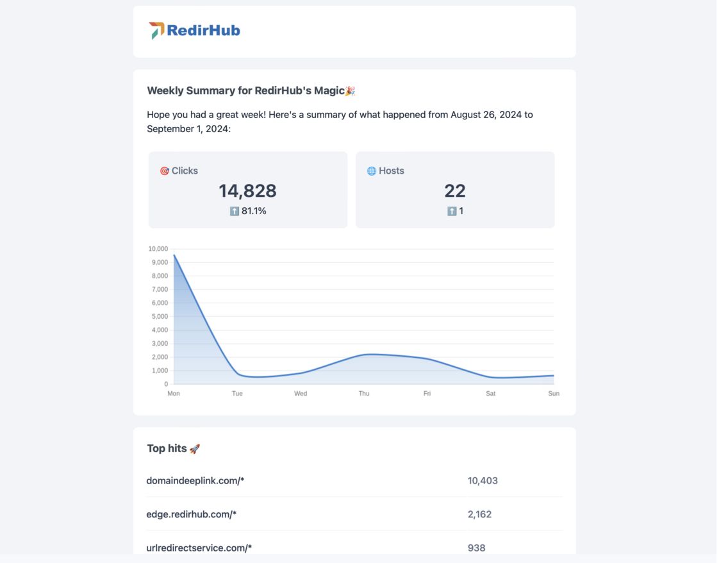Select the target icon beside Clicks
The image size is (728, 563).
click(165, 171)
